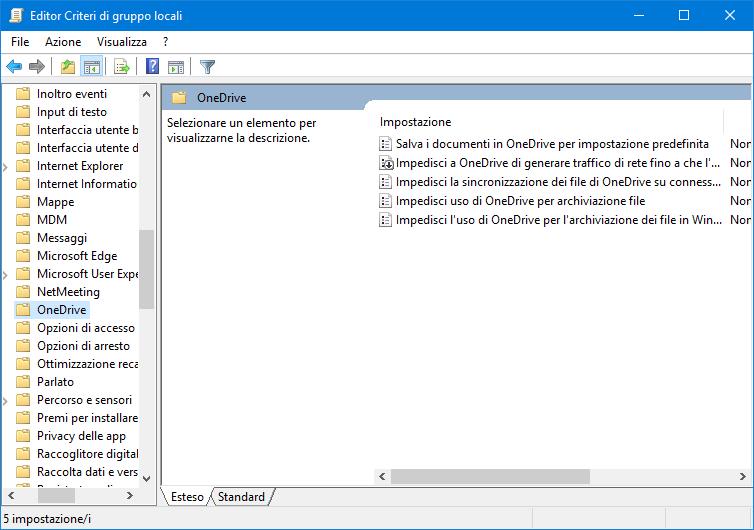Select Premi per installare folder

coord(88,418)
